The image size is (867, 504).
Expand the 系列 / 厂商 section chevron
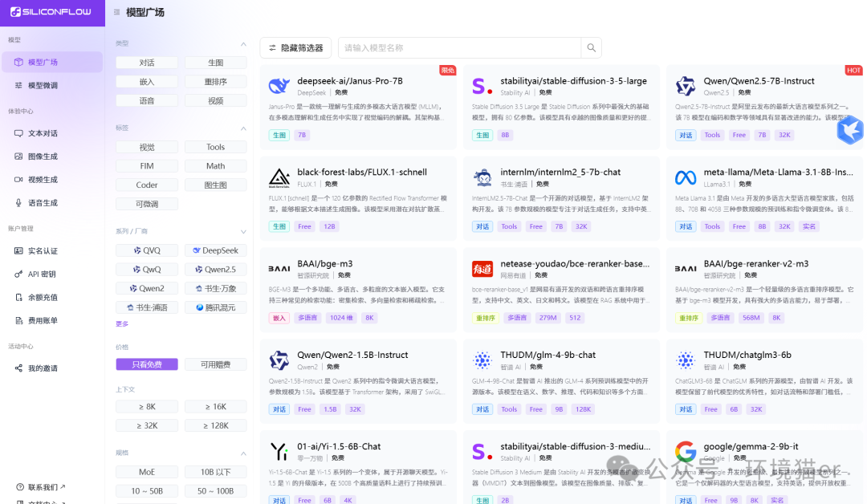[x=243, y=232]
